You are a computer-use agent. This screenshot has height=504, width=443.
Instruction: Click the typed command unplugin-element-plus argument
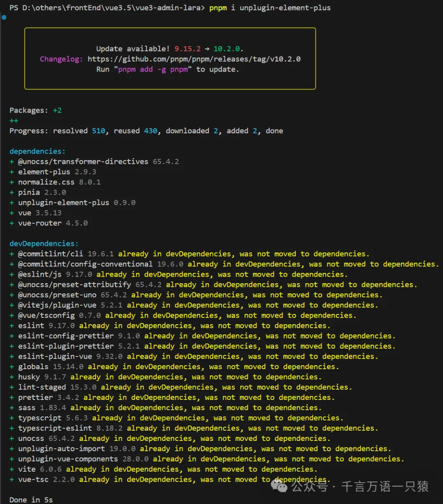(285, 8)
